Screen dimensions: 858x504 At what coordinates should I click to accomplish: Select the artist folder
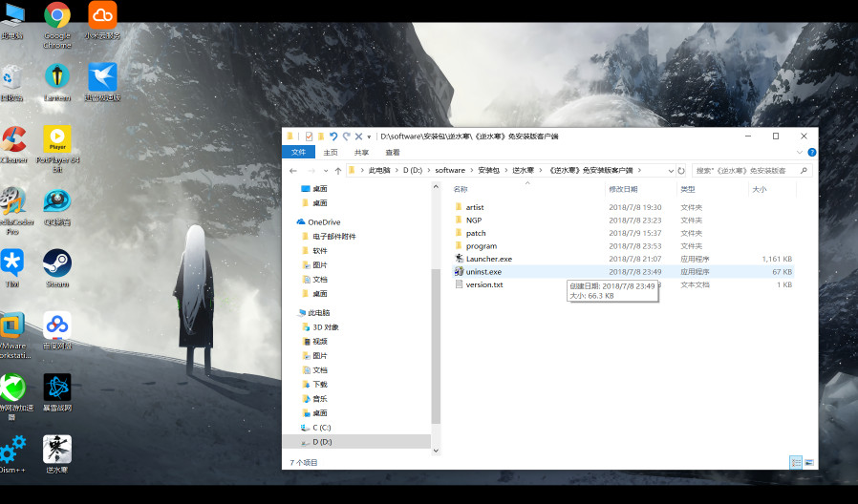click(x=475, y=208)
